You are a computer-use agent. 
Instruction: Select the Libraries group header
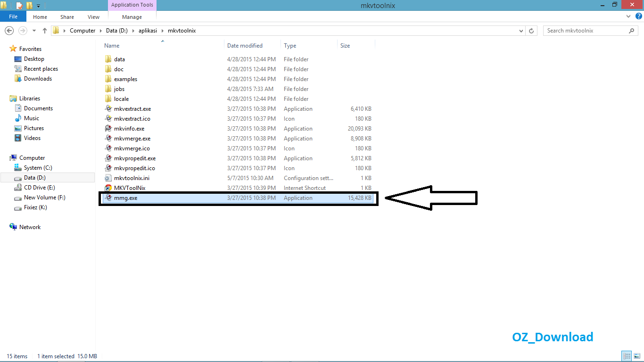coord(30,99)
